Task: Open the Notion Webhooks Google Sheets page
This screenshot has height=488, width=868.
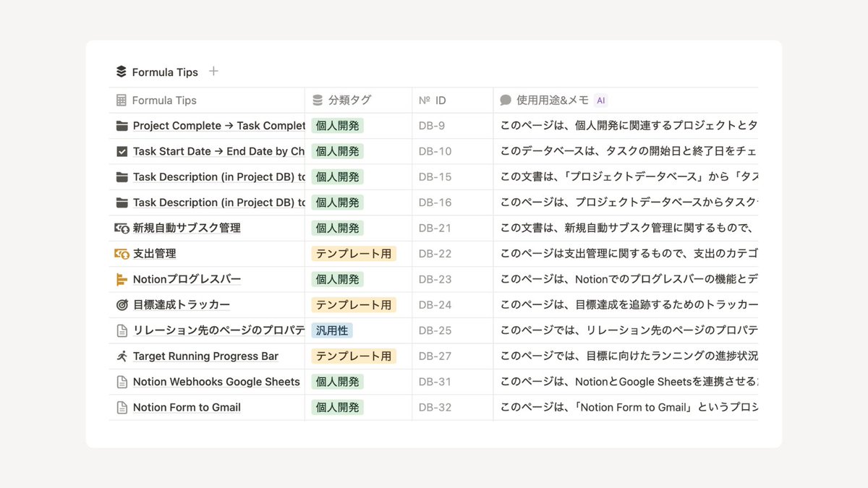Action: tap(216, 382)
